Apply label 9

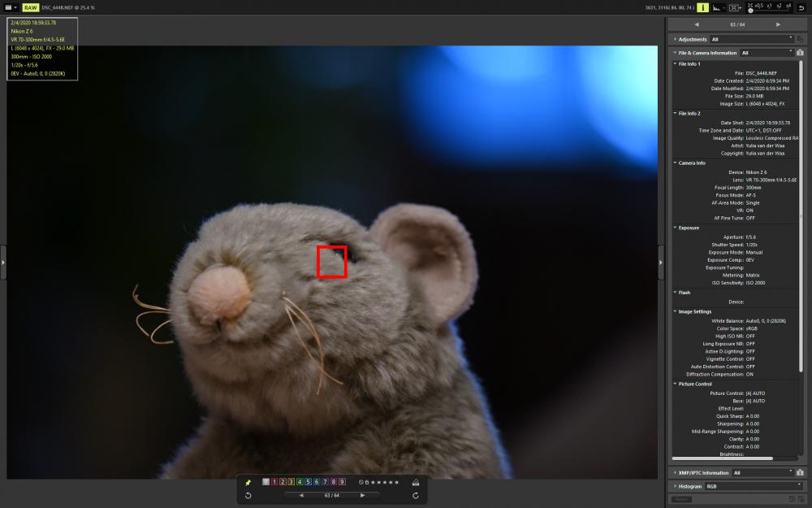[343, 482]
